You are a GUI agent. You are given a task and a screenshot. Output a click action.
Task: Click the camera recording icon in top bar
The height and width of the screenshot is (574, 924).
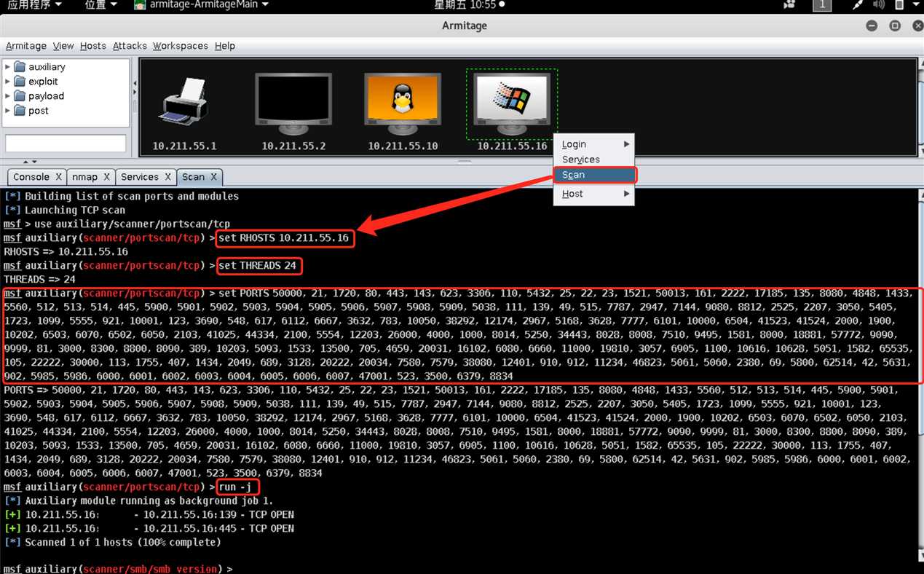[x=789, y=4]
